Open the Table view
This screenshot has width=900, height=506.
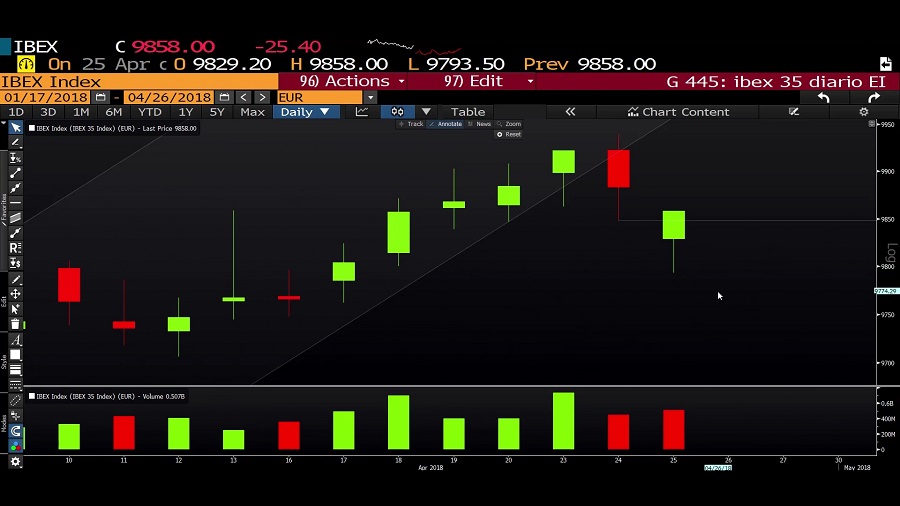point(468,112)
